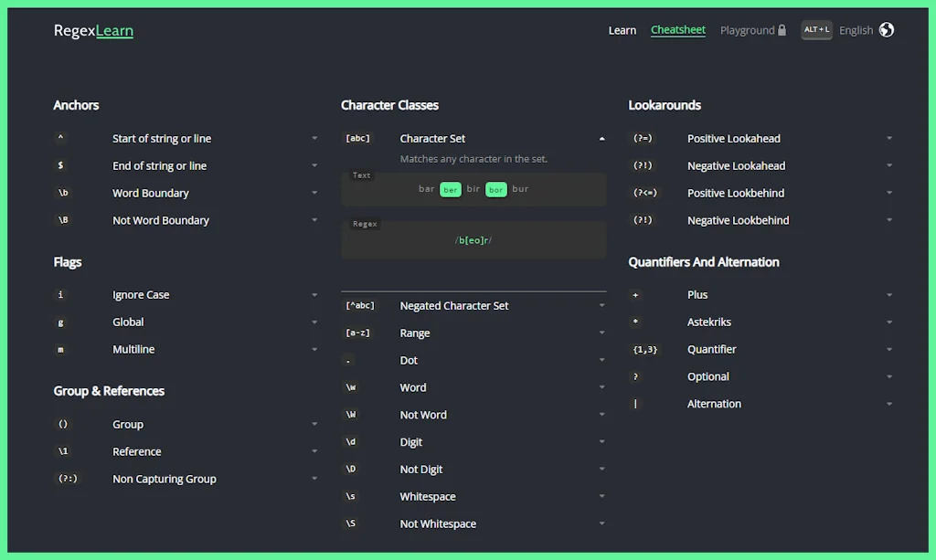Click the [abc] Character Set symbol badge
Screen dimensions: 936x560
point(358,138)
